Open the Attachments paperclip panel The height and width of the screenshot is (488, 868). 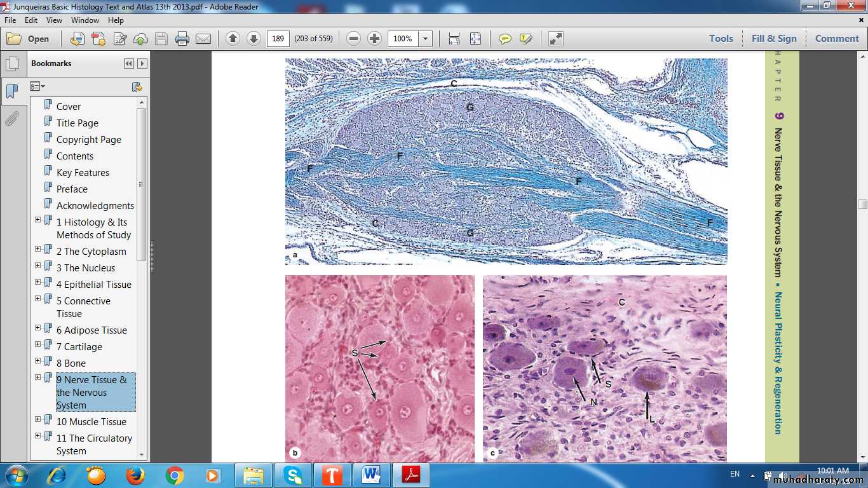[x=11, y=119]
